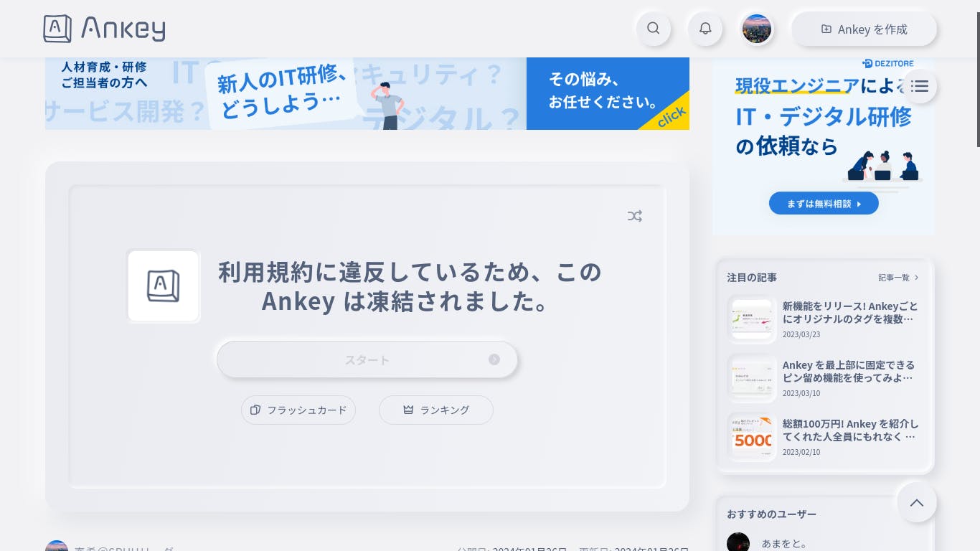The width and height of the screenshot is (980, 551).
Task: Click the Ankey logo in the header
Action: point(104,29)
